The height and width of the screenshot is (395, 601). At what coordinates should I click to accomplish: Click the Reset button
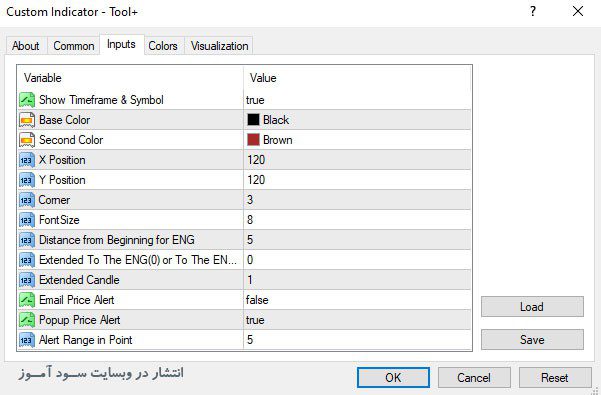point(555,378)
